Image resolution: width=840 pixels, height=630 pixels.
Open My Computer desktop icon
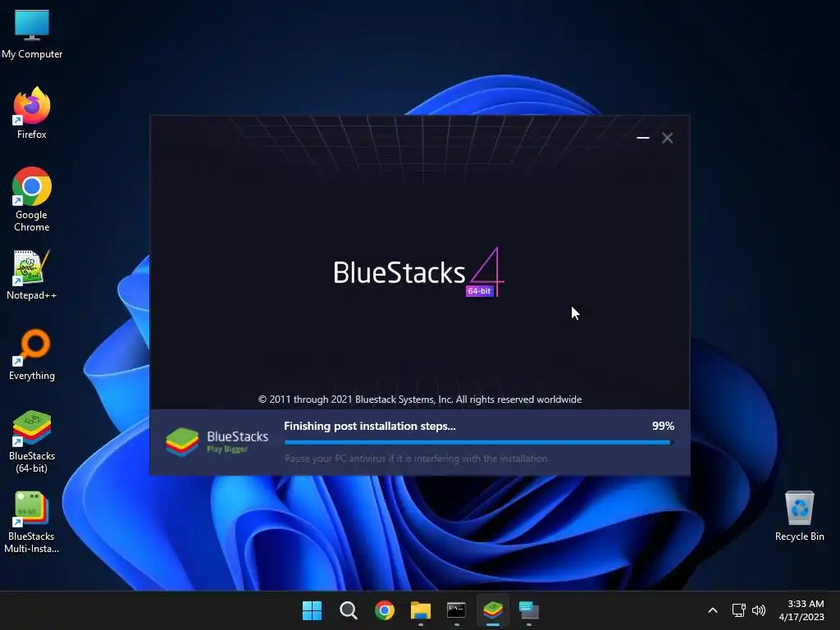tap(32, 34)
